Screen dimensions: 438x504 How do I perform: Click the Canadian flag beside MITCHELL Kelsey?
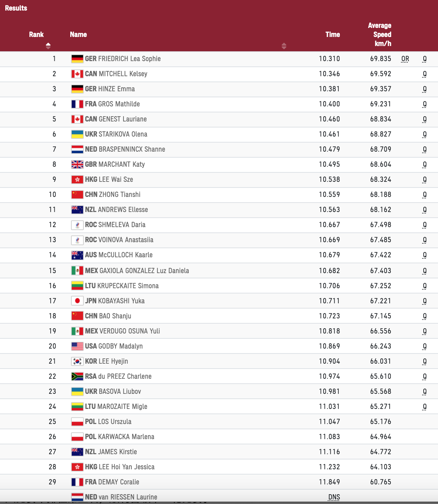[77, 74]
